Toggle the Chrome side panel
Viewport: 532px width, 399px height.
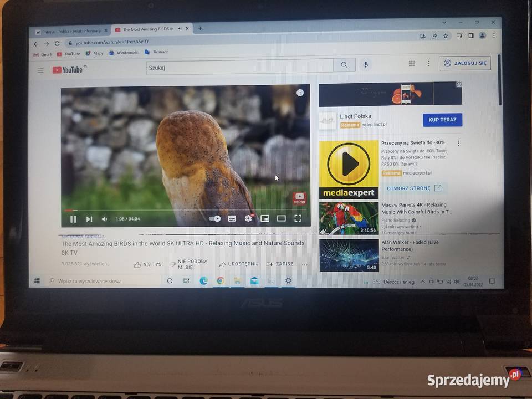471,35
